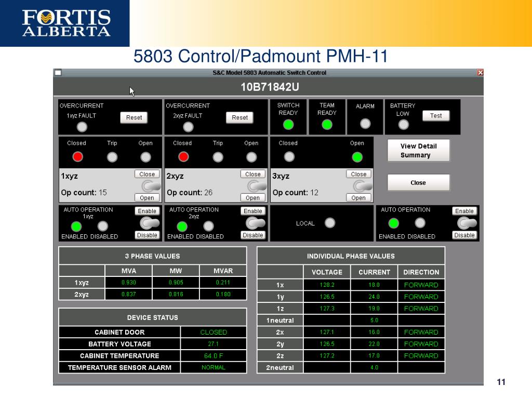Click the window menu icon in the title bar
The width and height of the screenshot is (532, 399).
pos(58,73)
